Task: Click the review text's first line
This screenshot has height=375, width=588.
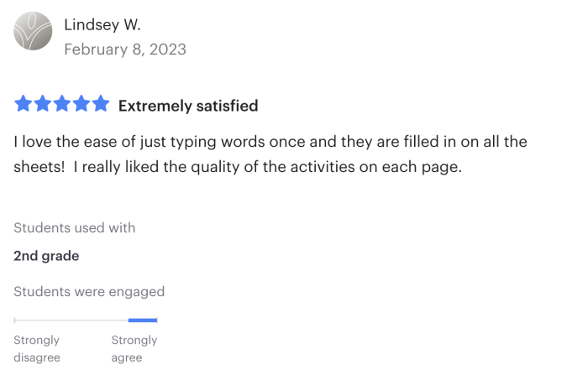Action: (x=270, y=142)
